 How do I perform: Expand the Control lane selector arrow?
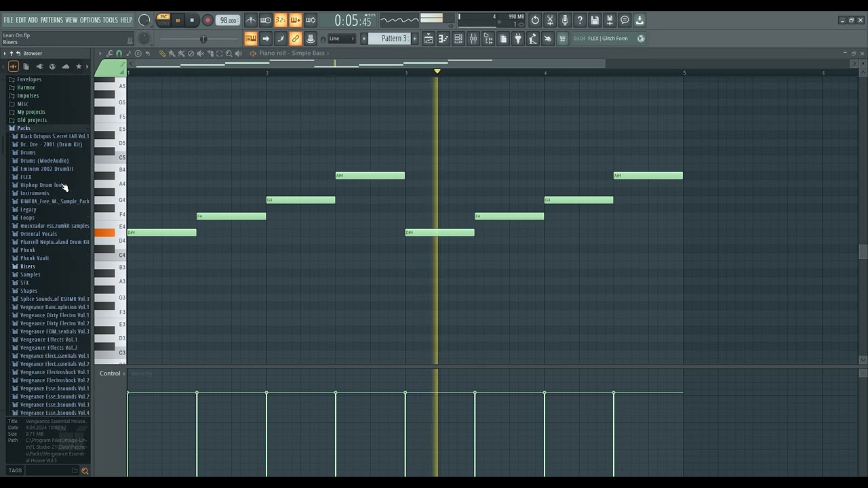click(124, 373)
